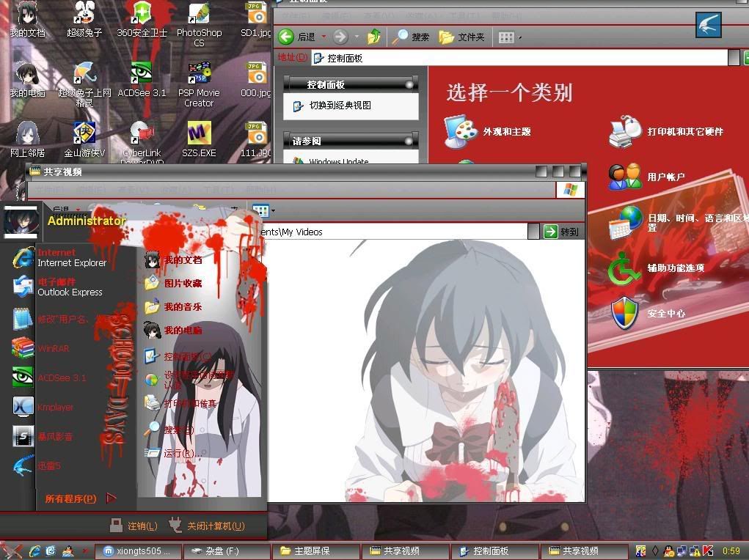Click 搜索 in Control Panel toolbar

pos(410,37)
